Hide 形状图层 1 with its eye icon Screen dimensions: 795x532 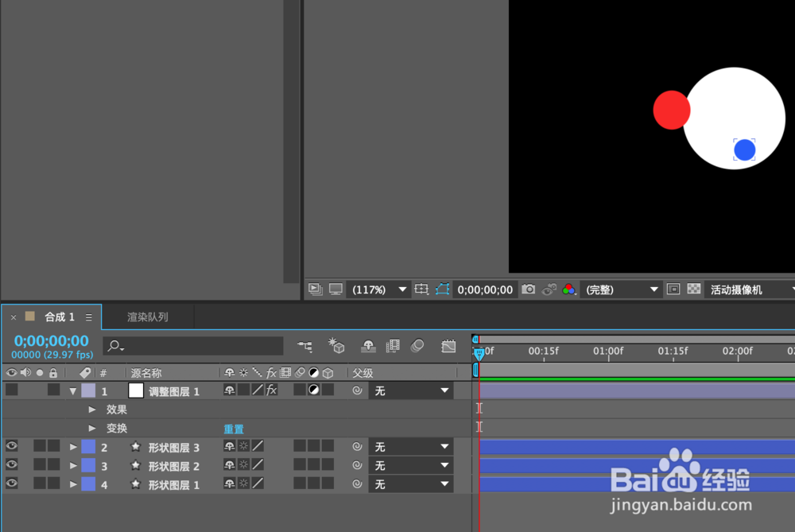click(11, 483)
